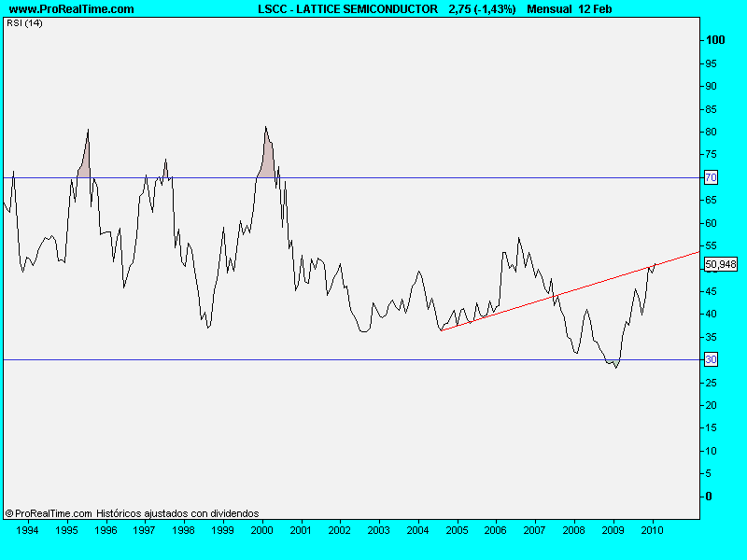Click the 2006 year label
The height and width of the screenshot is (560, 747).
coord(496,530)
